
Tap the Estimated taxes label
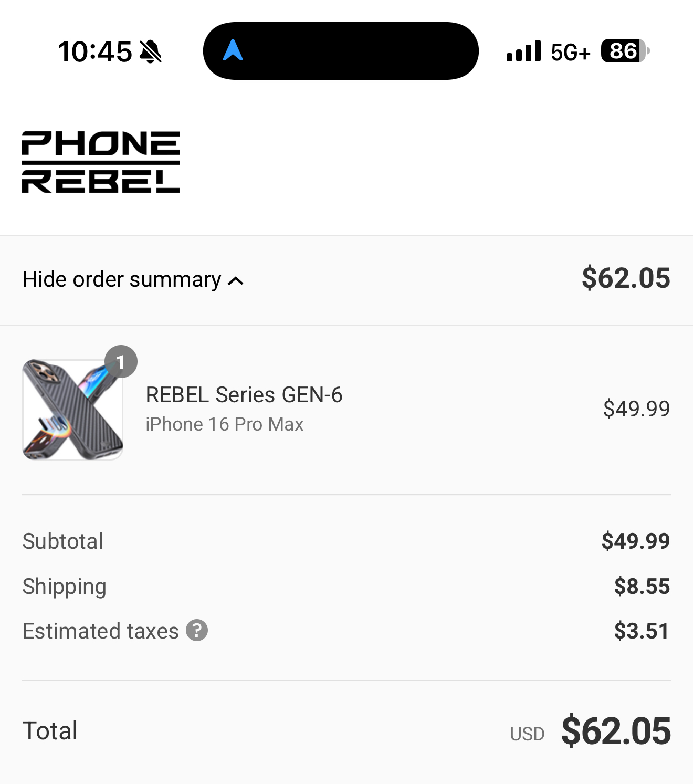click(x=100, y=631)
